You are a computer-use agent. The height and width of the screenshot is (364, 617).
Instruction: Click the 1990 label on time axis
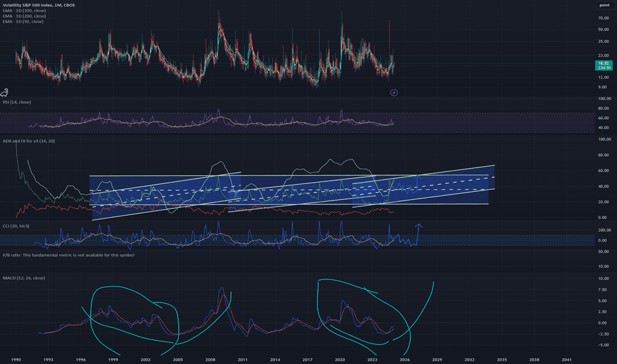(x=16, y=359)
